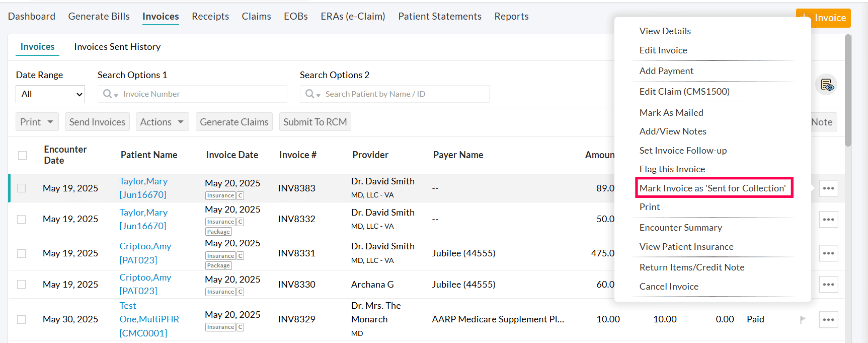Switch to Invoices Sent History tab

pyautogui.click(x=117, y=47)
